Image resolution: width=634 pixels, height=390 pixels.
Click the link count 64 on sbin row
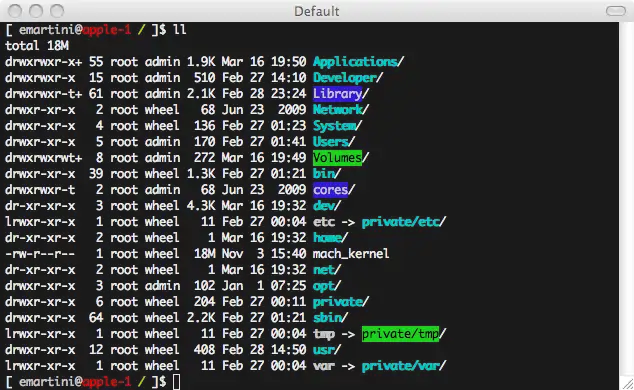coord(96,318)
